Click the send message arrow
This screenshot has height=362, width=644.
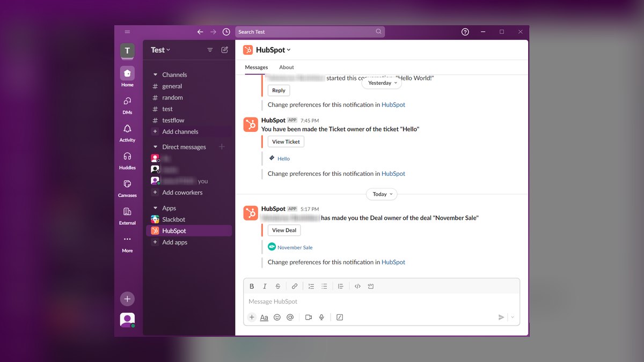(x=501, y=317)
